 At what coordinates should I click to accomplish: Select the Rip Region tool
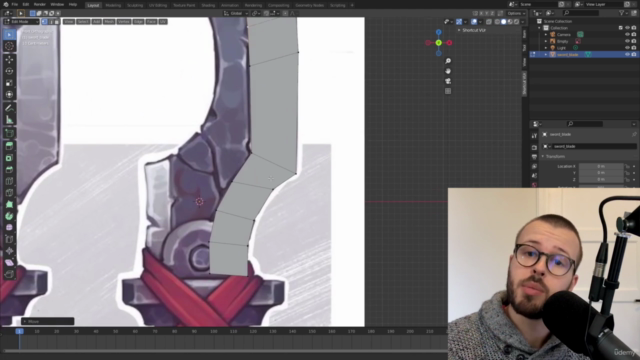tap(9, 274)
